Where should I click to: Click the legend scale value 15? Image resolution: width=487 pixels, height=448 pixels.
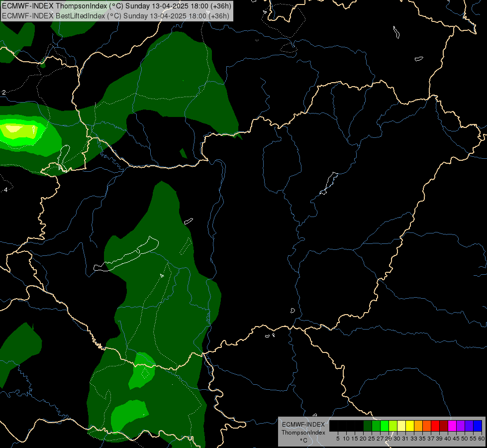pos(355,439)
